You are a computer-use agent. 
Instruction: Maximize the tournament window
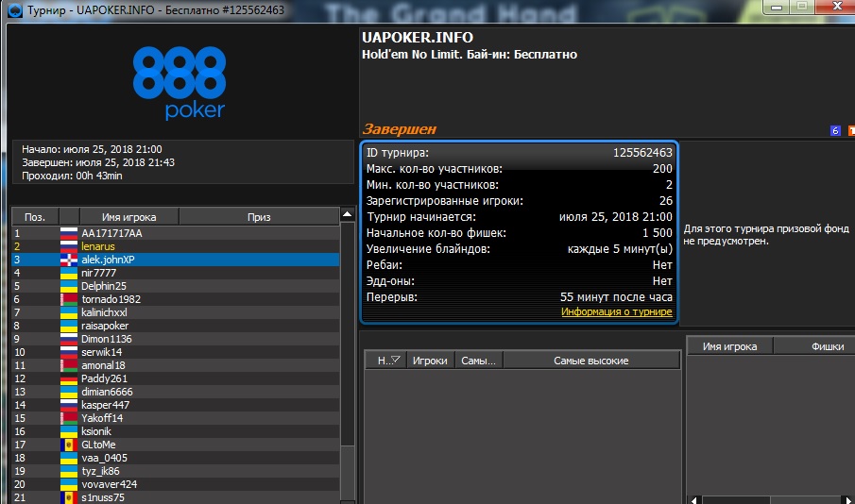(802, 8)
